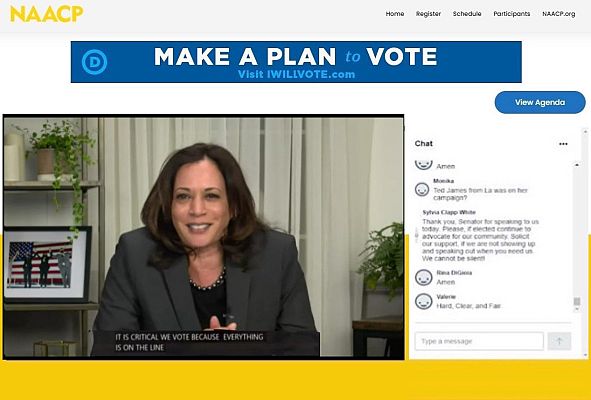Open the chat options three-dot menu
The width and height of the screenshot is (591, 400).
tap(563, 144)
